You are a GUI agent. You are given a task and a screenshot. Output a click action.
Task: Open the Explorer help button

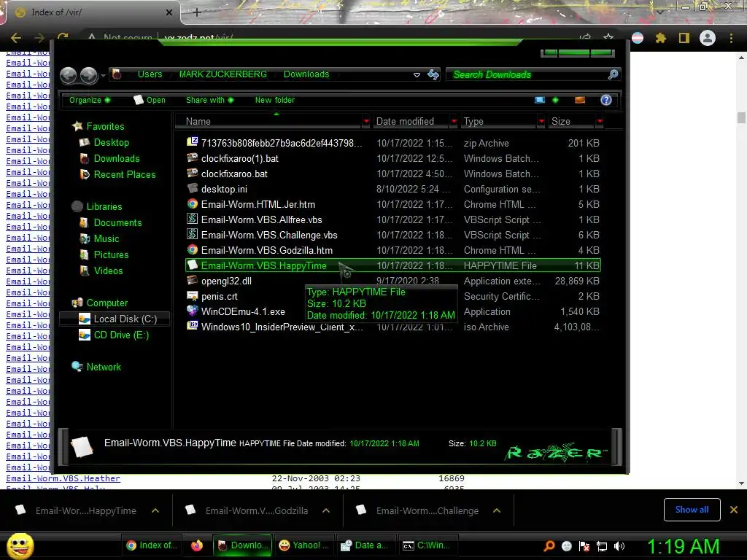(x=606, y=100)
